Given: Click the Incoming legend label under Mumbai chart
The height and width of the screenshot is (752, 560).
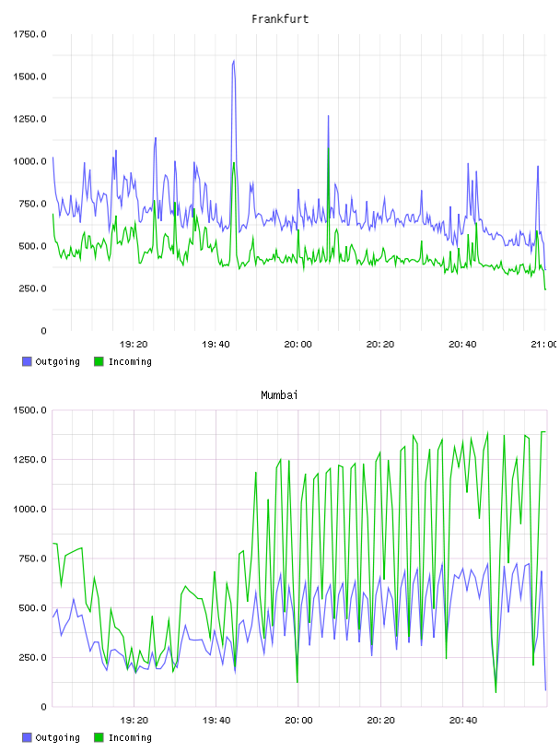Looking at the screenshot, I should coord(130,738).
